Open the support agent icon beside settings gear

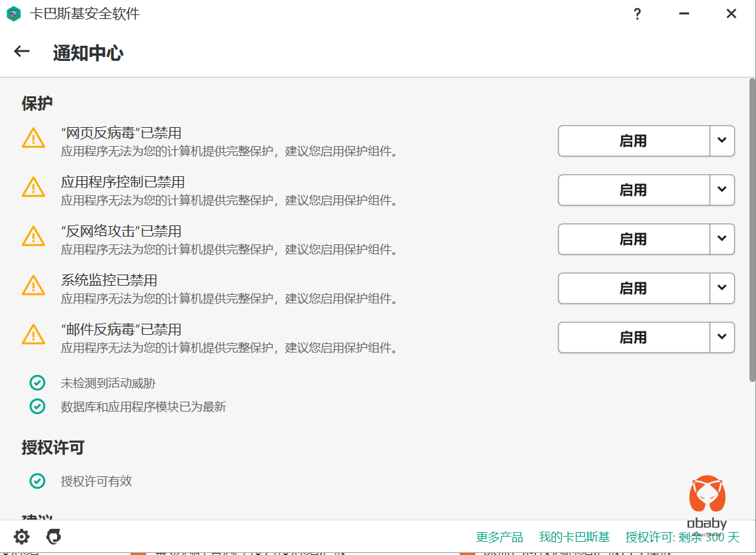(54, 537)
